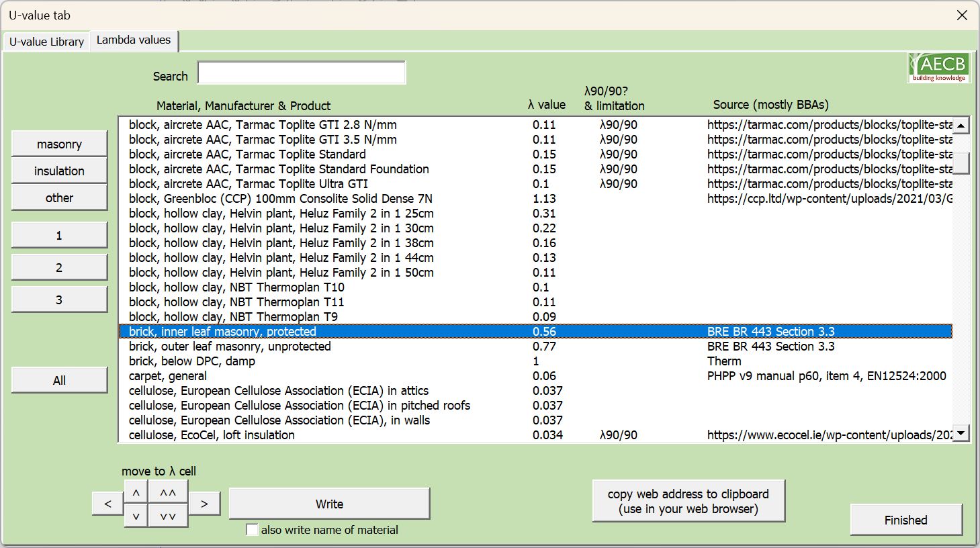Enable also write name of material
Image resolution: width=980 pixels, height=548 pixels.
(253, 530)
